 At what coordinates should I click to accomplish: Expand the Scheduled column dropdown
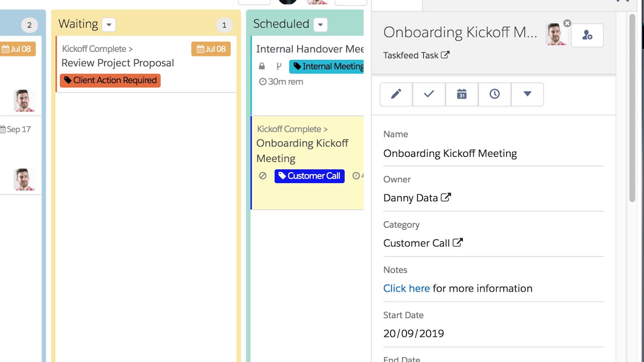pyautogui.click(x=320, y=24)
